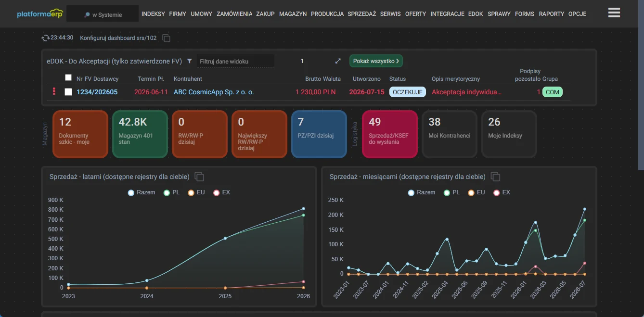Toggle Razem series in yearly chart legend

142,192
